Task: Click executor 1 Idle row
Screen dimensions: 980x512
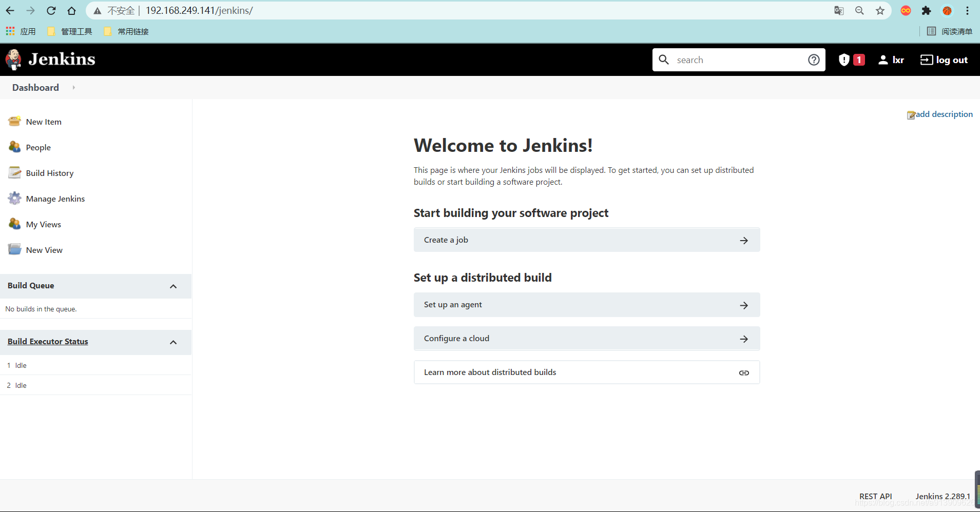Action: (95, 365)
